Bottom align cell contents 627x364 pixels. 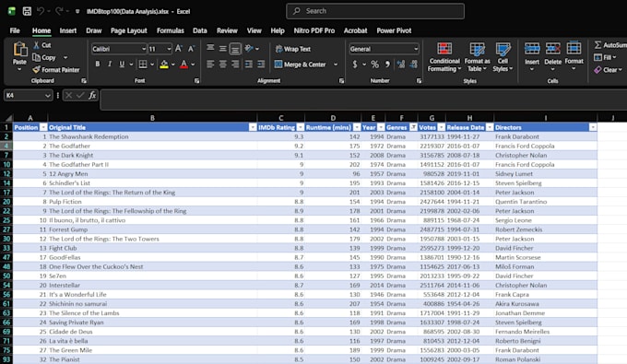click(x=235, y=49)
